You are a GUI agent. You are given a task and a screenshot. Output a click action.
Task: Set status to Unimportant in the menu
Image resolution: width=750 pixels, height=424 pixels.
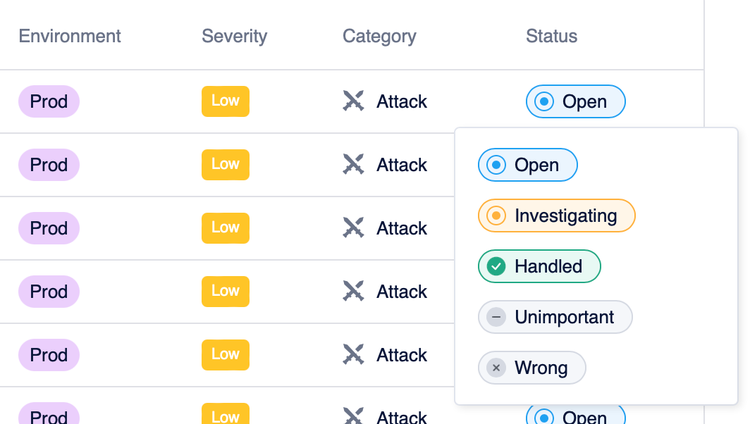click(x=555, y=317)
